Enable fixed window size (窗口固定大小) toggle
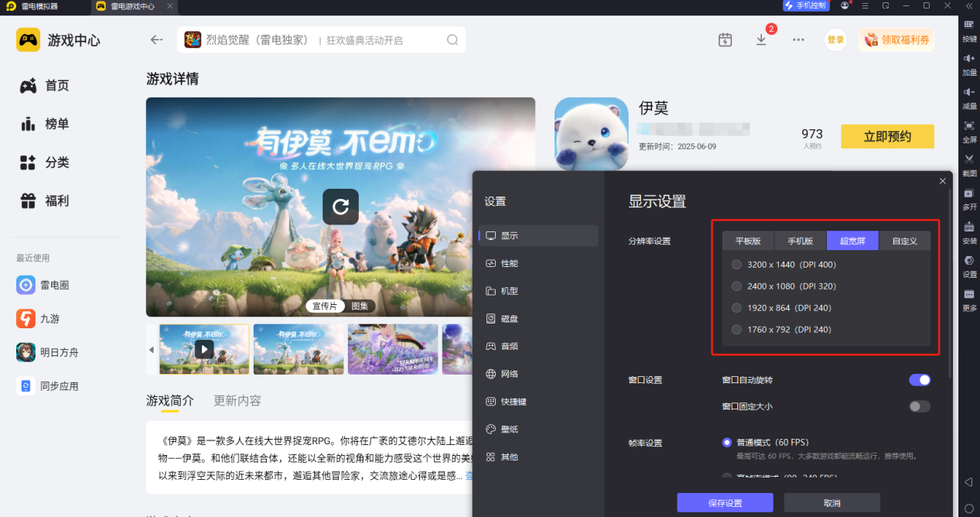 [x=919, y=406]
